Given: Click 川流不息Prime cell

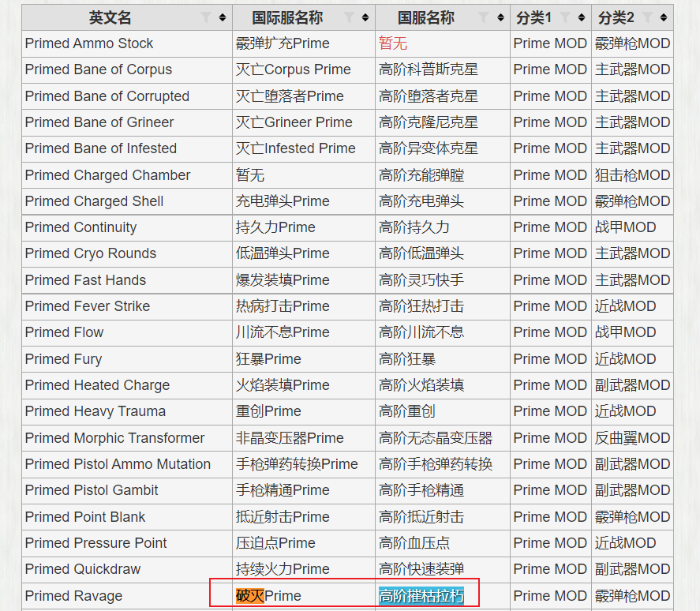Looking at the screenshot, I should point(304,332).
